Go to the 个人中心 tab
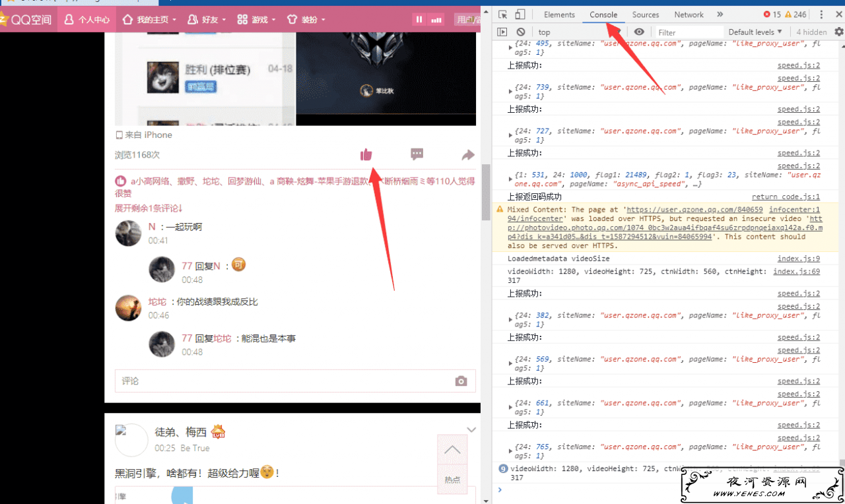 87,20
